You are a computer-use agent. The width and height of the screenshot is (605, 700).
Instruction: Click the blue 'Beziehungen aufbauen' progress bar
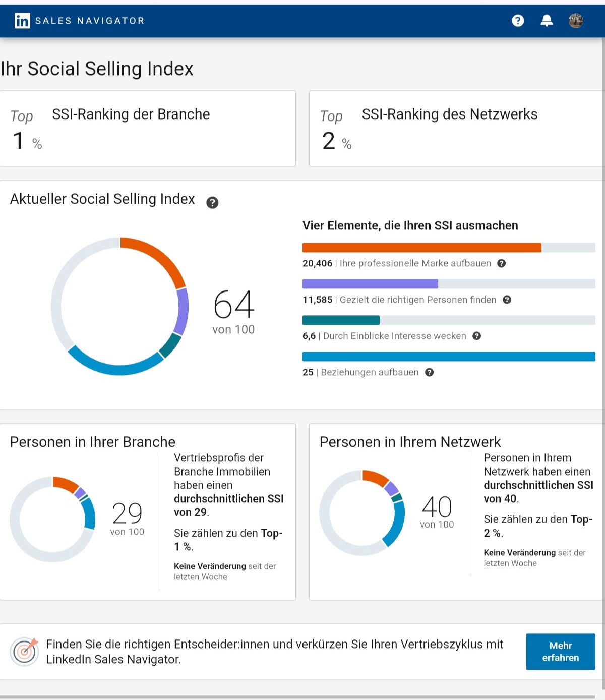pos(449,356)
